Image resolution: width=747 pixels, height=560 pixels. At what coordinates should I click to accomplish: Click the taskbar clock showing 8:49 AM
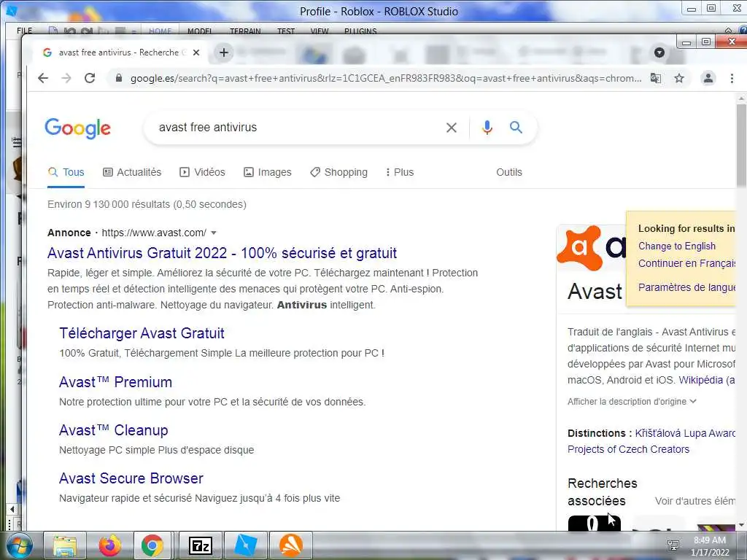pos(710,546)
